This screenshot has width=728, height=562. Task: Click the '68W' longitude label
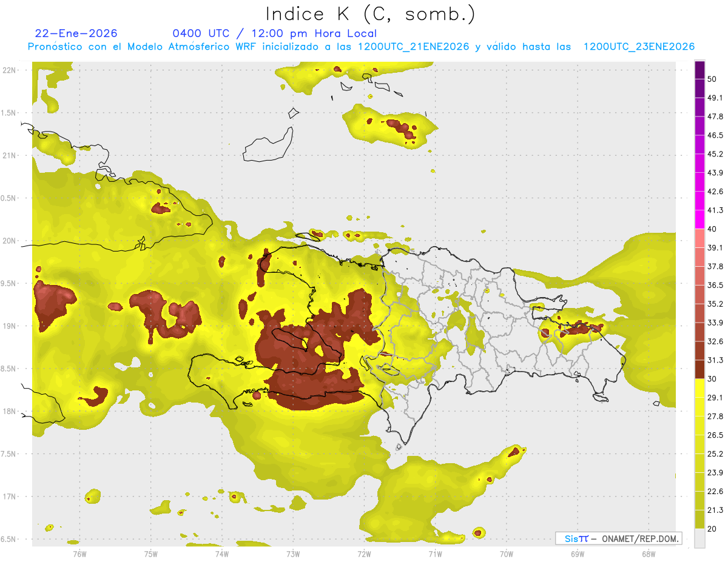tap(648, 554)
